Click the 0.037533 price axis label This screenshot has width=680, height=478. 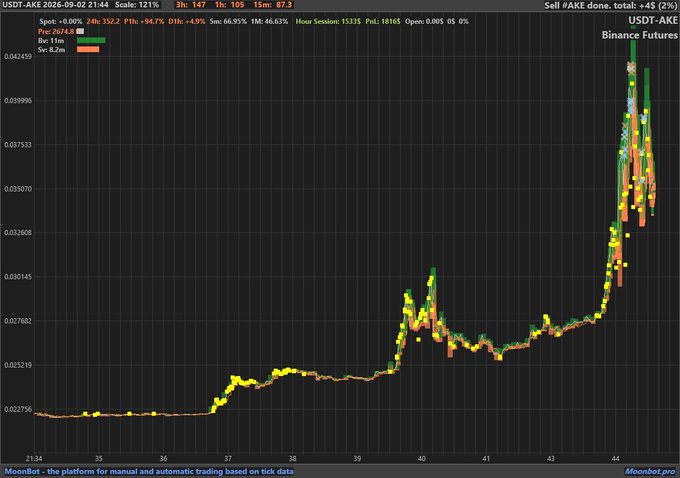(x=17, y=145)
